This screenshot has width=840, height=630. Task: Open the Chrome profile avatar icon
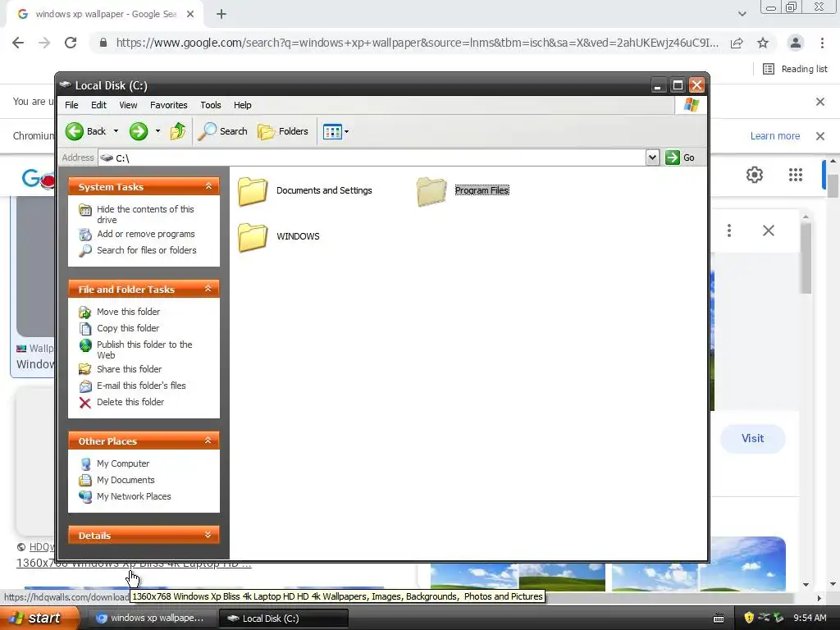point(796,43)
